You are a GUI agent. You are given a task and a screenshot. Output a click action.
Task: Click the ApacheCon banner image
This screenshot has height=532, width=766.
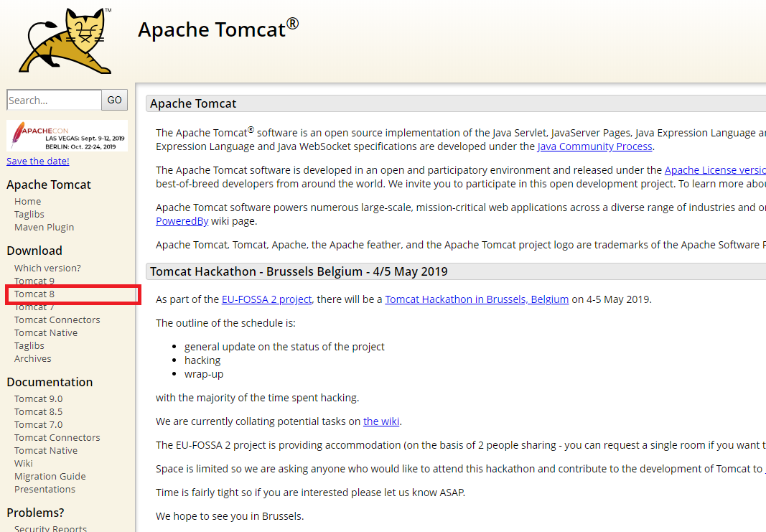tap(67, 136)
